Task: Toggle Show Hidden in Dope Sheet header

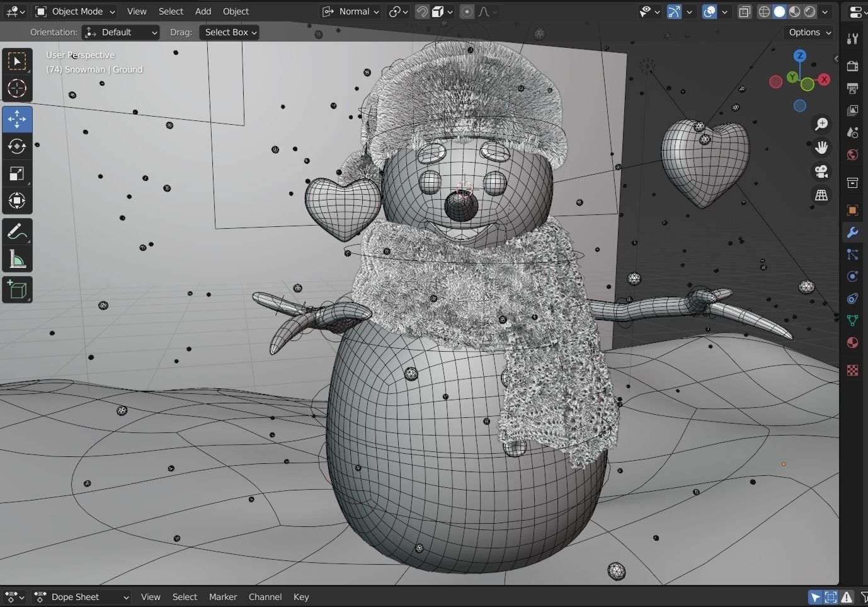Action: (831, 597)
